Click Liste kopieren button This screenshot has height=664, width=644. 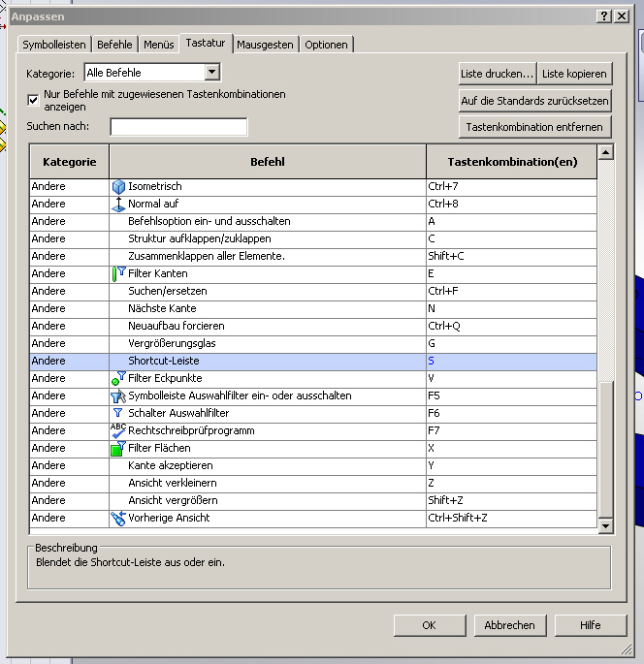point(574,74)
